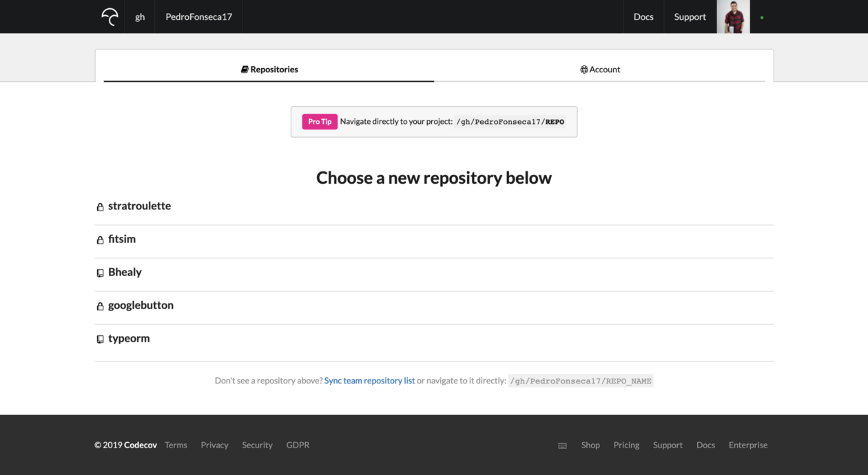Click the keyboard shortcuts icon in footer
The height and width of the screenshot is (475, 868).
click(562, 445)
